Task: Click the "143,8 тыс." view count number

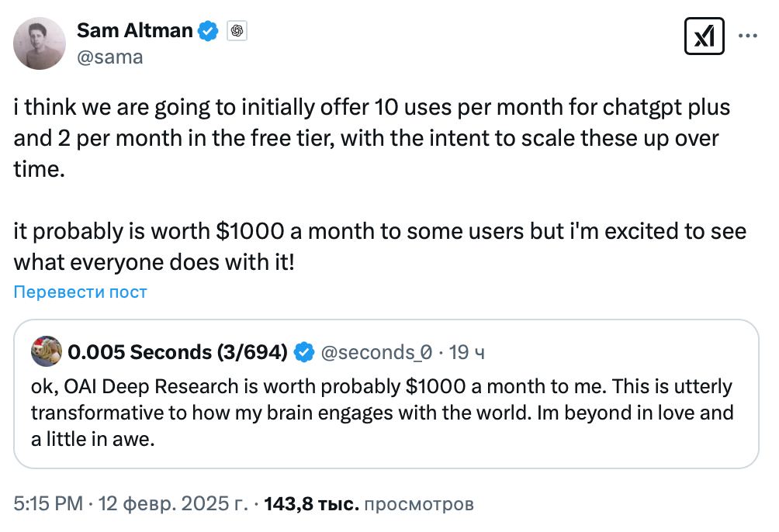Action: coord(312,504)
